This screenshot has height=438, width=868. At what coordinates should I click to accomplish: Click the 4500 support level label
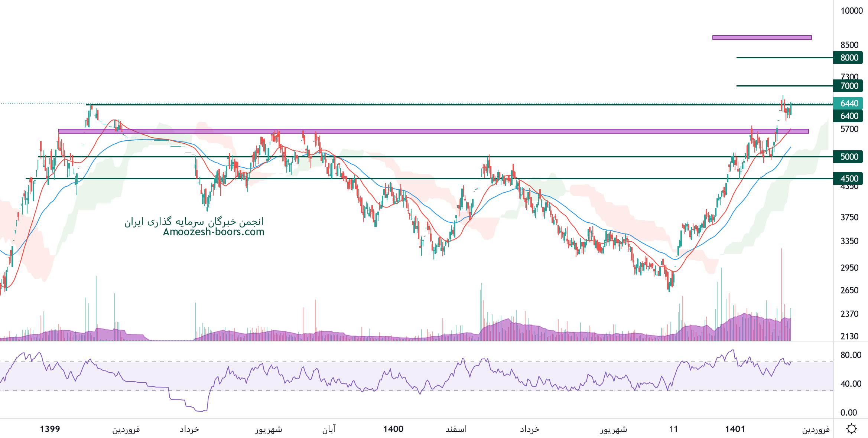point(849,179)
